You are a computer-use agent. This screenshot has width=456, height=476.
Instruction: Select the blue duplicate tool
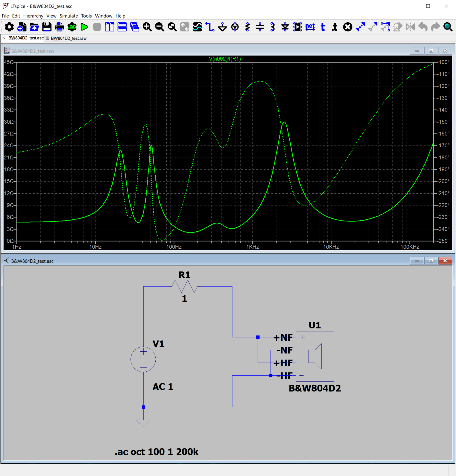tap(360, 27)
